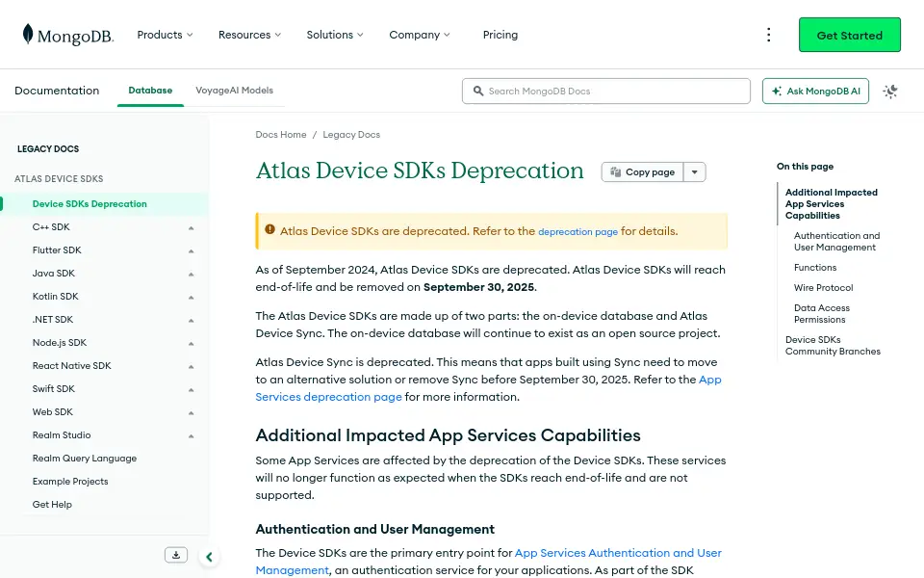Open the three-dot more options menu

[768, 35]
